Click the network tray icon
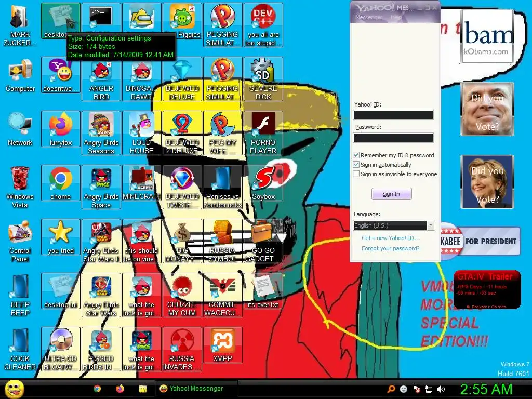This screenshot has height=399, width=532. click(x=429, y=389)
